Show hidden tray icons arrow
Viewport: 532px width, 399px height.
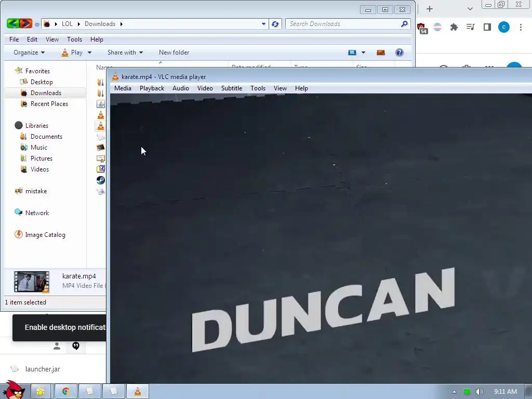454,392
